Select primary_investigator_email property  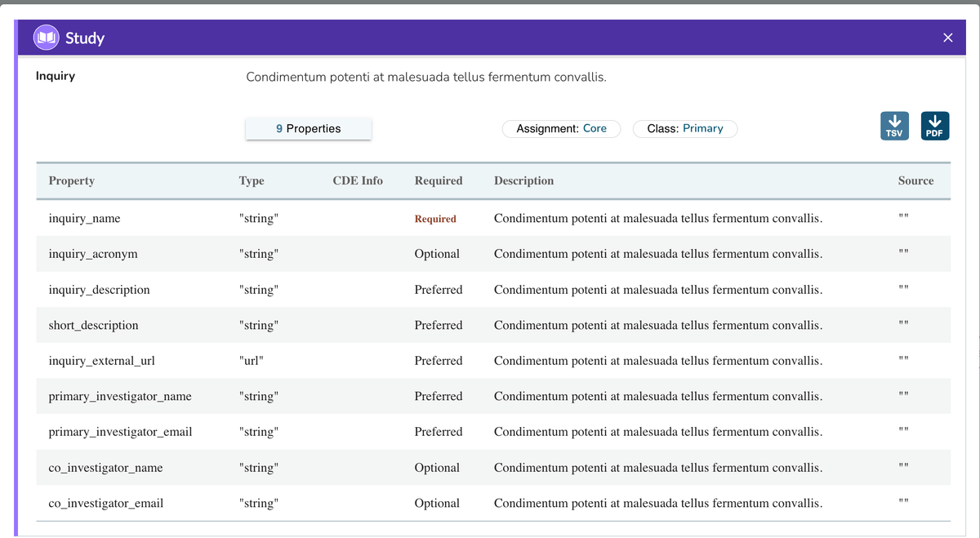[x=121, y=432]
